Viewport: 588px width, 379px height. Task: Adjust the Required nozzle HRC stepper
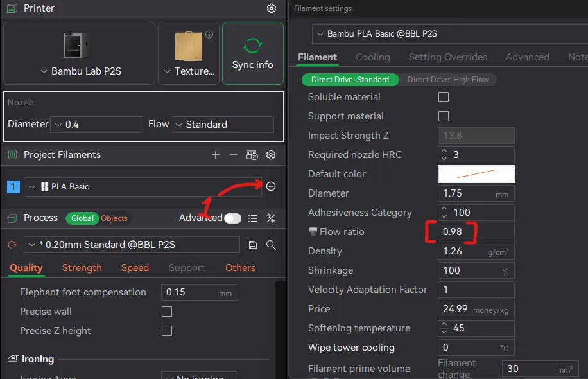click(x=444, y=155)
